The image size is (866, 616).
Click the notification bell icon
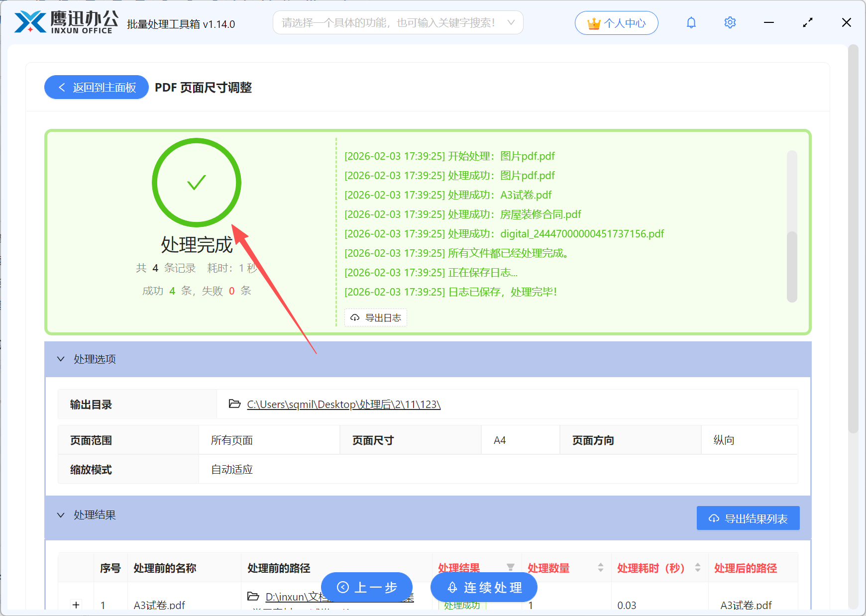pyautogui.click(x=691, y=22)
